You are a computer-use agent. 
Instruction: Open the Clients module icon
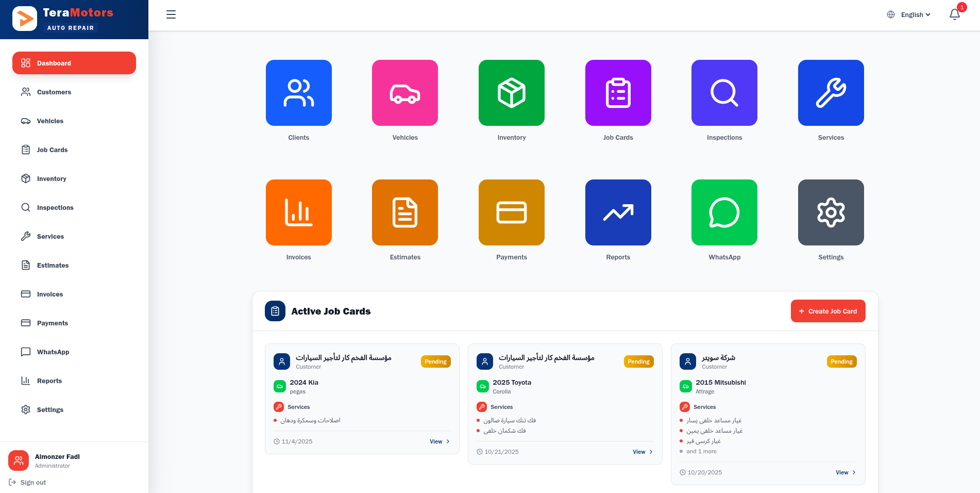(298, 93)
